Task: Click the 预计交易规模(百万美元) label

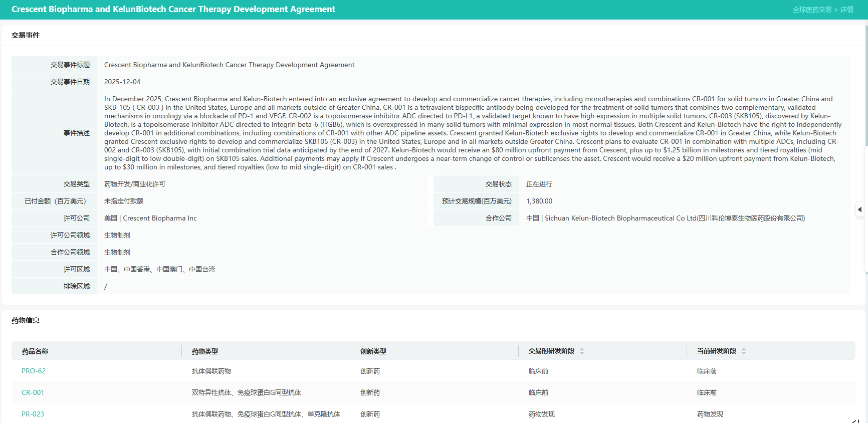Action: (x=477, y=201)
